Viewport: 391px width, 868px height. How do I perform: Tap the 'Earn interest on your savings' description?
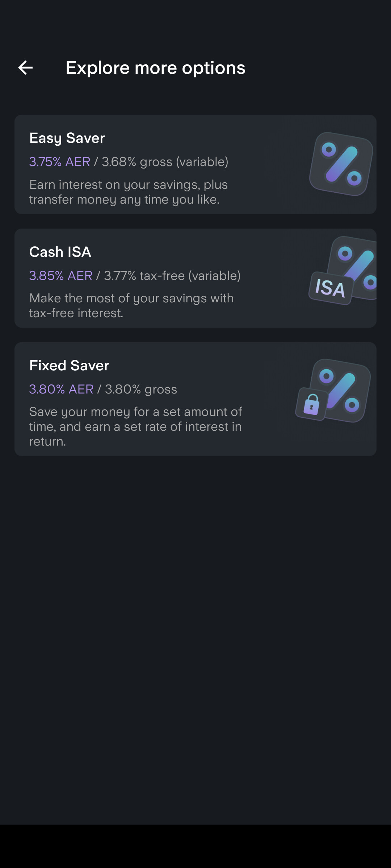(x=129, y=185)
